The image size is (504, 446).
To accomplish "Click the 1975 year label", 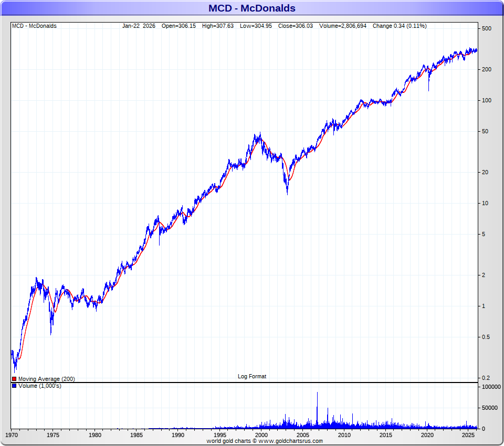I will [53, 435].
